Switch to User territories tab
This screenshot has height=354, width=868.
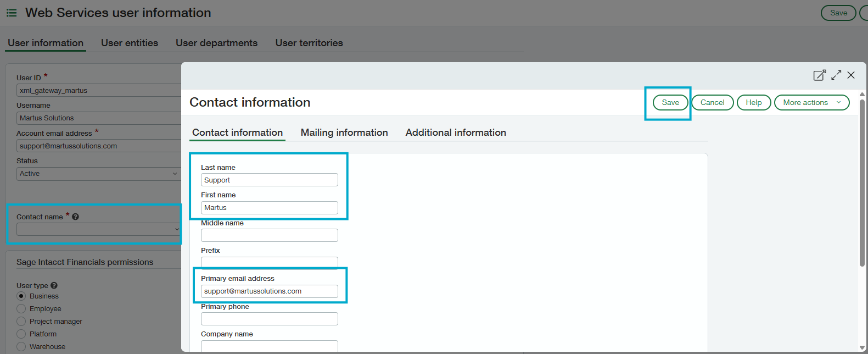309,43
